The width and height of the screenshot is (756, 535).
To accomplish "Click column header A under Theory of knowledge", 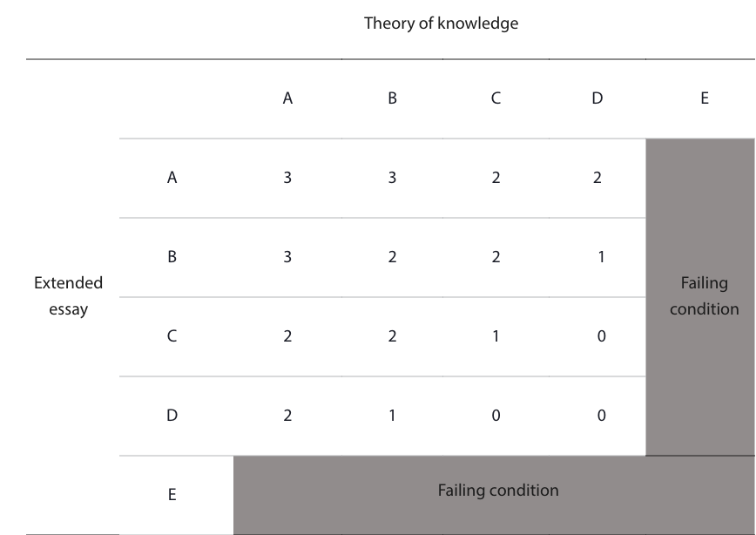I will tap(287, 98).
